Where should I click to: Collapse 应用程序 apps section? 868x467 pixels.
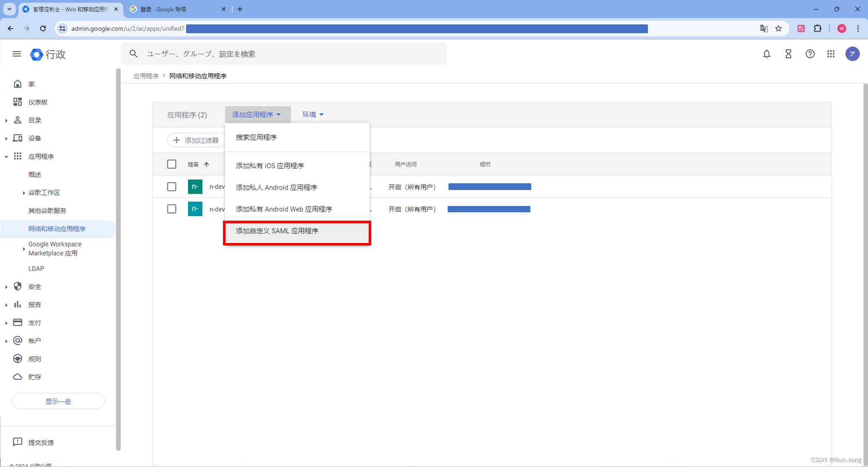pyautogui.click(x=6, y=156)
